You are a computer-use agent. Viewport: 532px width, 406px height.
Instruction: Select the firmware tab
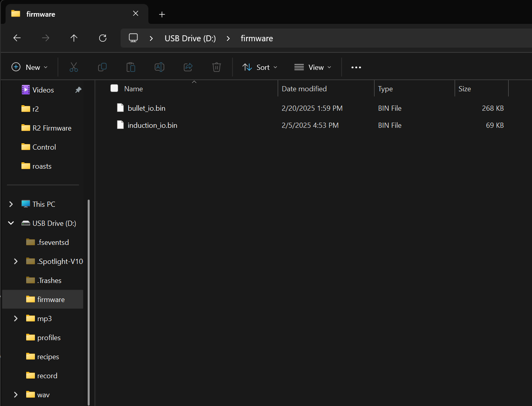tap(77, 14)
